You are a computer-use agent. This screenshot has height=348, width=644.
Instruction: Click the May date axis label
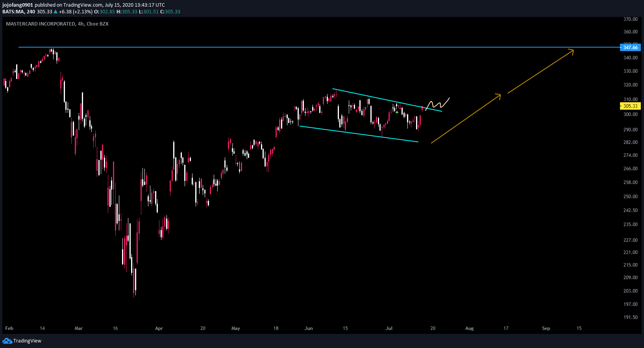click(x=236, y=328)
